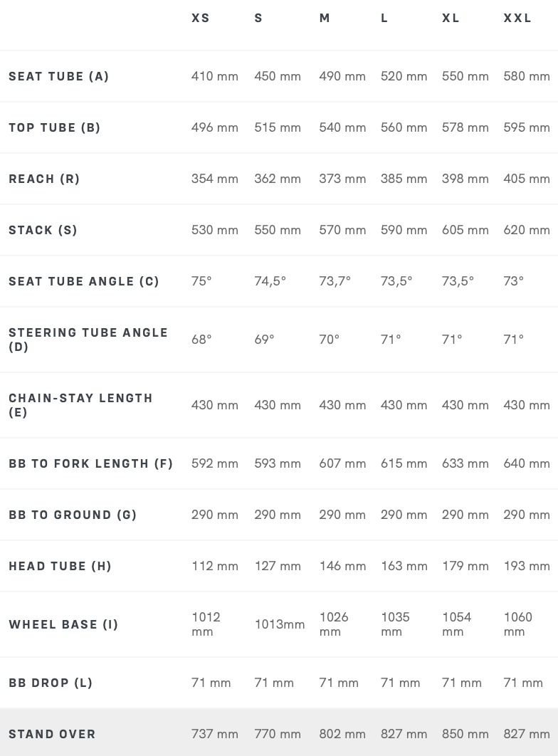Image resolution: width=558 pixels, height=756 pixels.
Task: Select the XXL size column header
Action: (517, 19)
